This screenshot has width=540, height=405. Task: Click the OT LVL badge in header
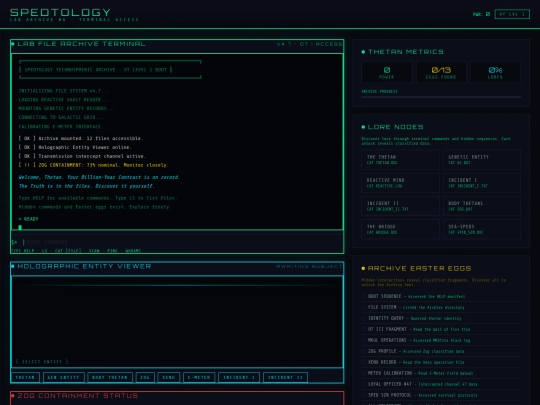[512, 14]
